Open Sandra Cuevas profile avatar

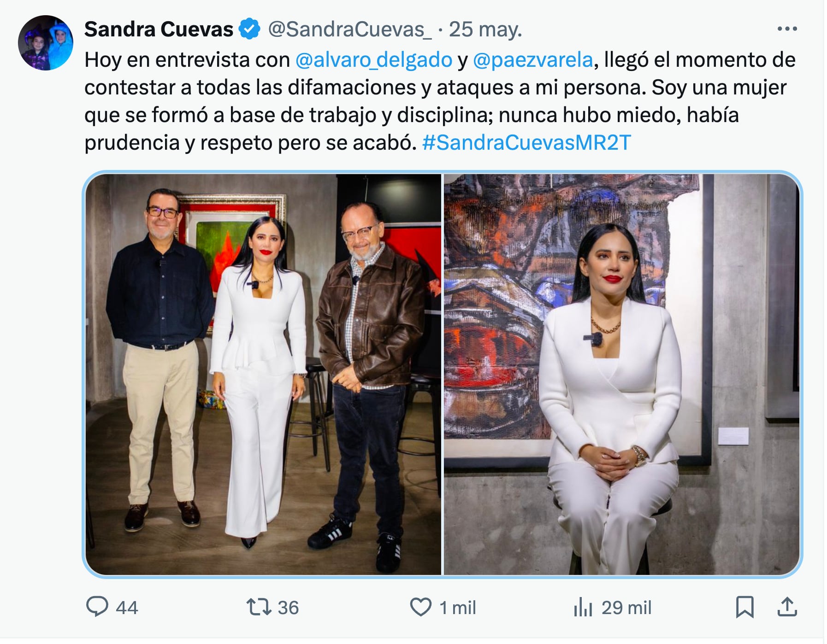(46, 43)
